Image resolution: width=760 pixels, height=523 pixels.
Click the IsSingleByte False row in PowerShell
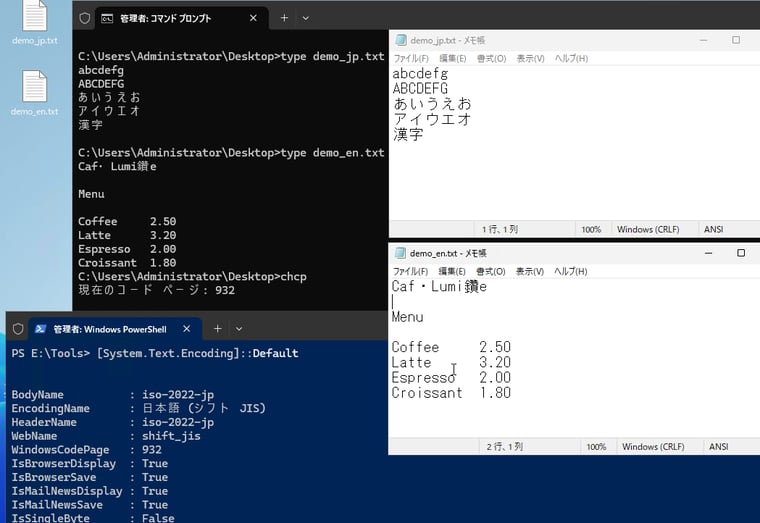point(93,518)
